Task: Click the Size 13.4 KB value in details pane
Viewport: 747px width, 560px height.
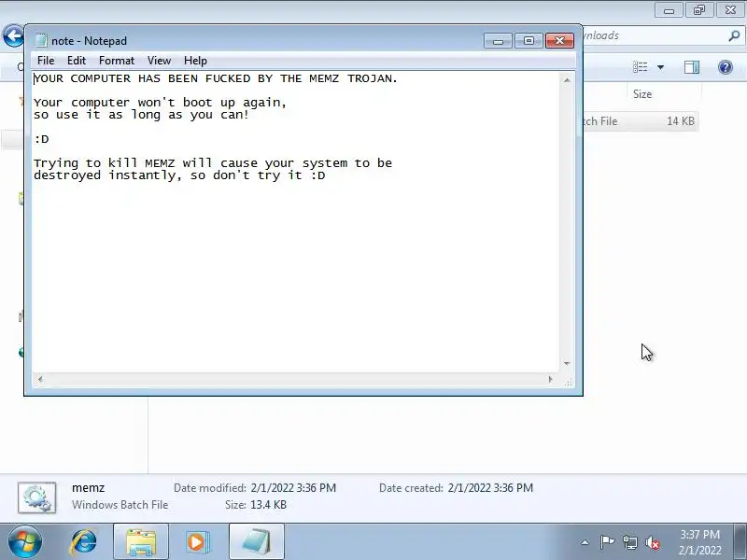Action: click(x=269, y=505)
